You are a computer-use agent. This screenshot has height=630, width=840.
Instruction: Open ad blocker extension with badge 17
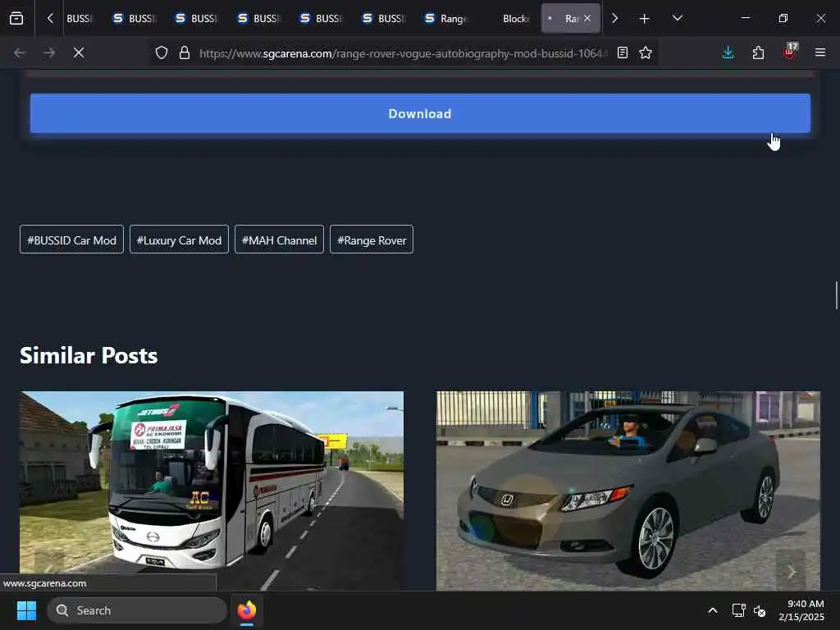[789, 52]
